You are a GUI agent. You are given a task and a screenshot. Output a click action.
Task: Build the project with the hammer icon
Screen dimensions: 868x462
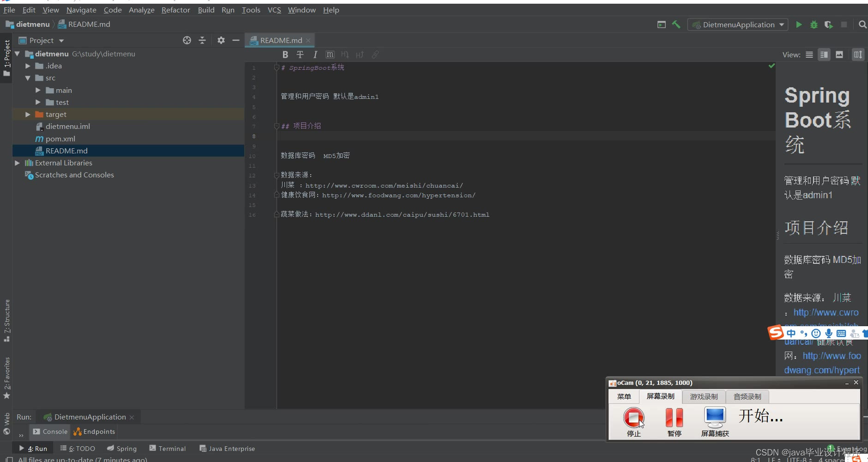point(676,24)
